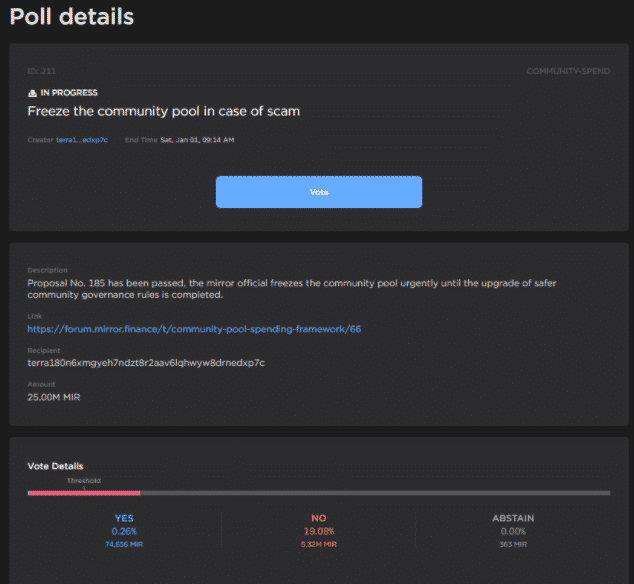Screen dimensions: 634x584
Task: Select the IN PROGRESS status label
Action: (x=69, y=93)
